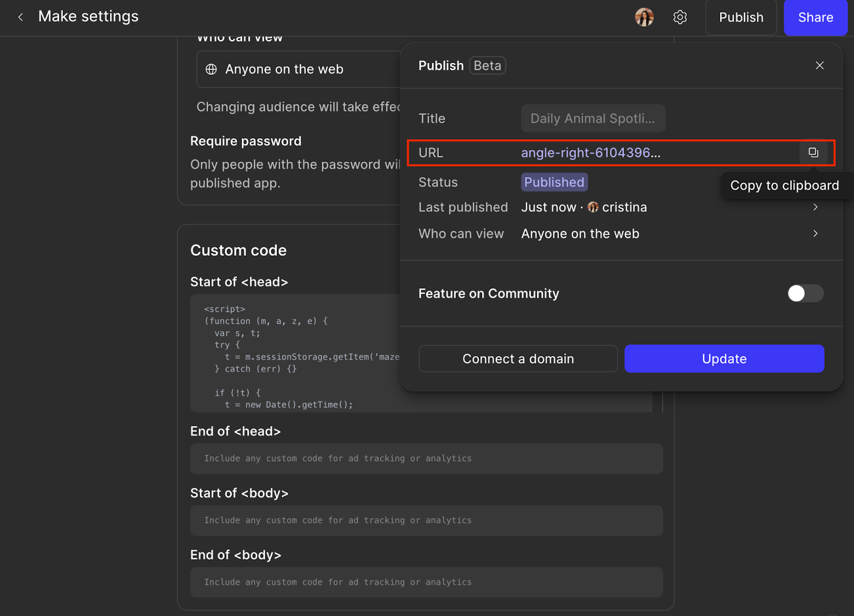Image resolution: width=854 pixels, height=616 pixels.
Task: Click the Title field showing Daily Animal Spotlight
Action: pos(592,119)
